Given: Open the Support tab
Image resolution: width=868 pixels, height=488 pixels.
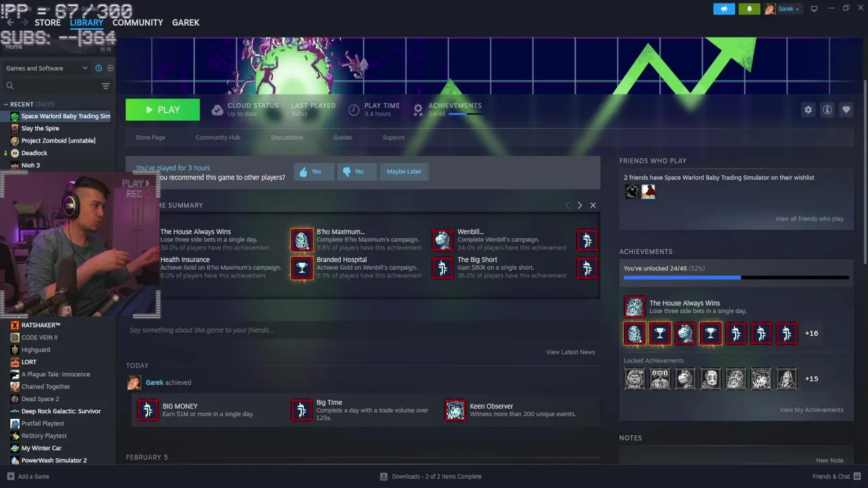Looking at the screenshot, I should pyautogui.click(x=393, y=138).
